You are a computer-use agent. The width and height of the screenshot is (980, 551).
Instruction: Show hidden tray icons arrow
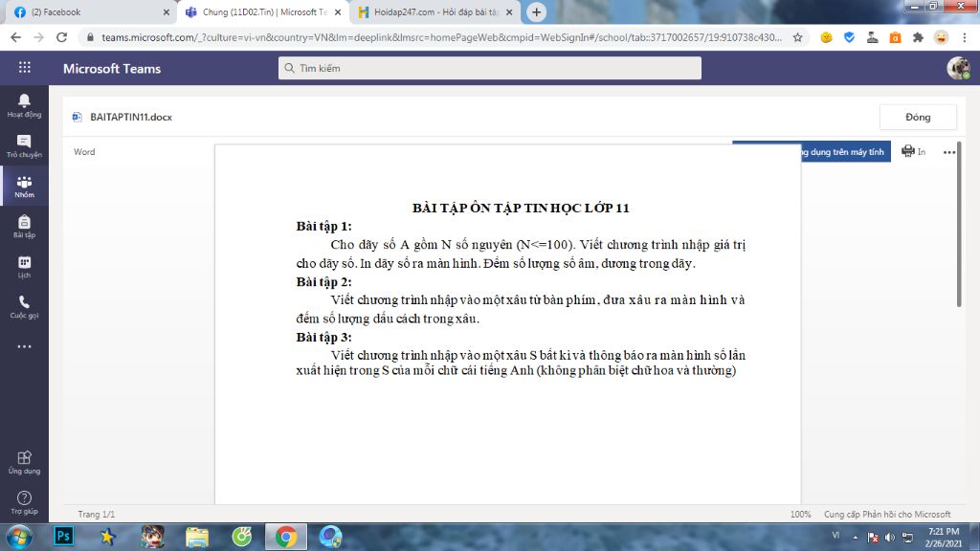(855, 538)
